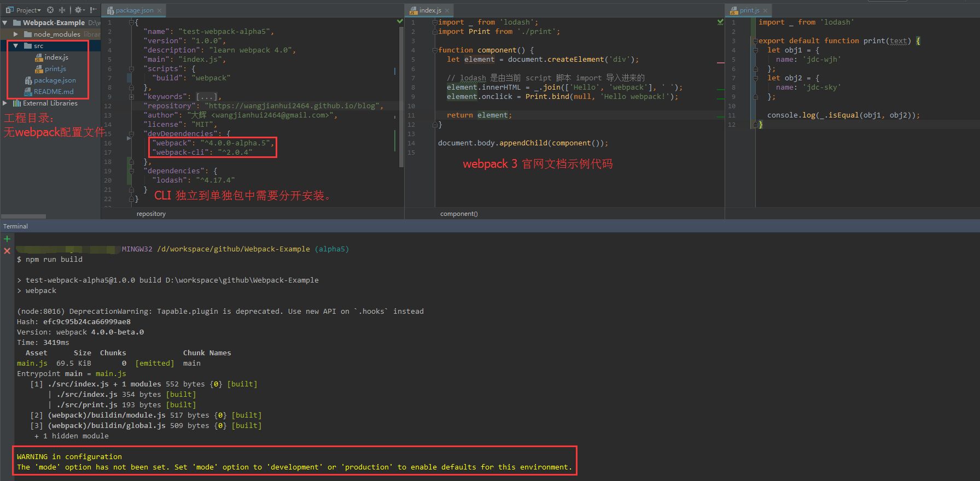Click 'Hash: efc9c95b24ca66999ae8' line in terminal
The image size is (980, 481).
pyautogui.click(x=74, y=322)
